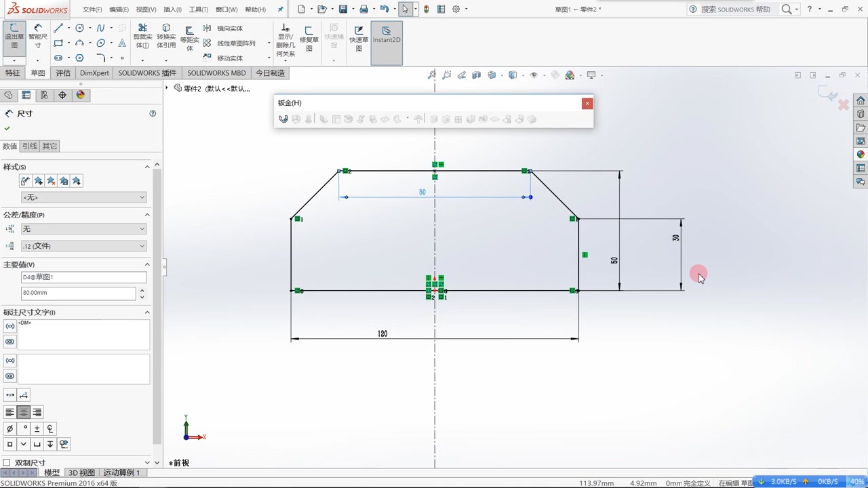868x488 pixels.
Task: Click Mirror Entities (镜向实体)
Action: 223,28
